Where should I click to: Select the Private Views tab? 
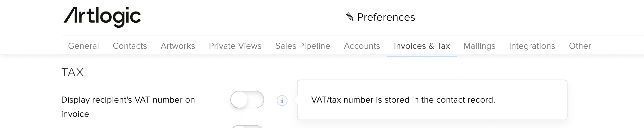(235, 46)
